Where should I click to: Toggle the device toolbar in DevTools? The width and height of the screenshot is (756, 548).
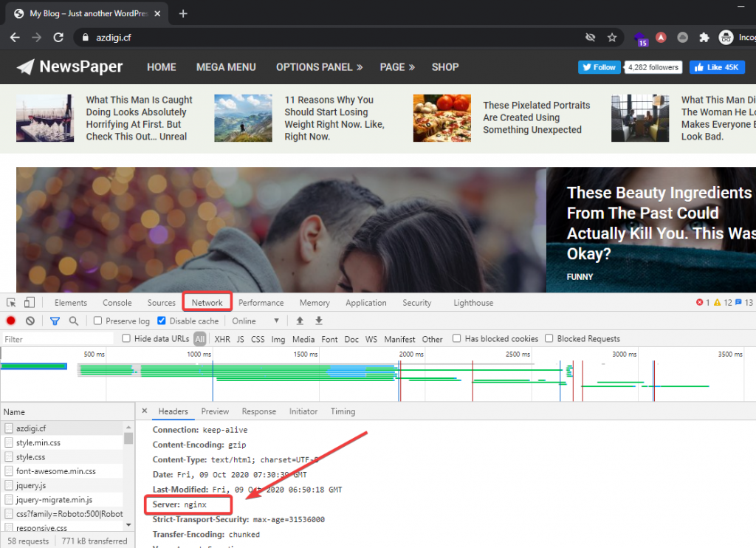30,303
